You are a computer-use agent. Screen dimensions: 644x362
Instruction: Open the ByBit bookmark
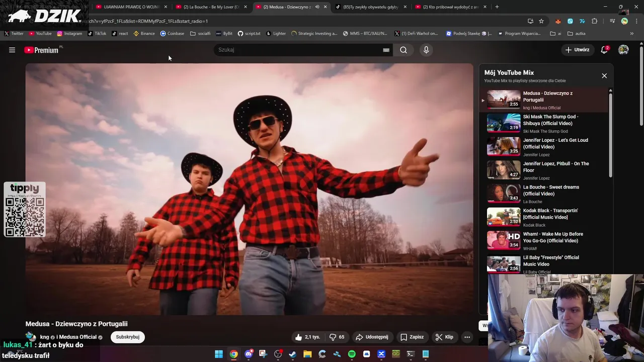[x=224, y=34]
